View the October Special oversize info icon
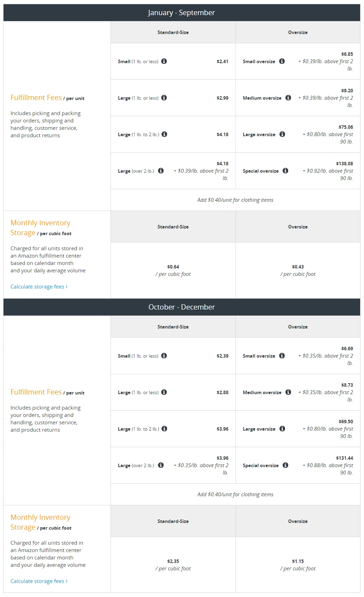This screenshot has height=597, width=364. (x=285, y=465)
